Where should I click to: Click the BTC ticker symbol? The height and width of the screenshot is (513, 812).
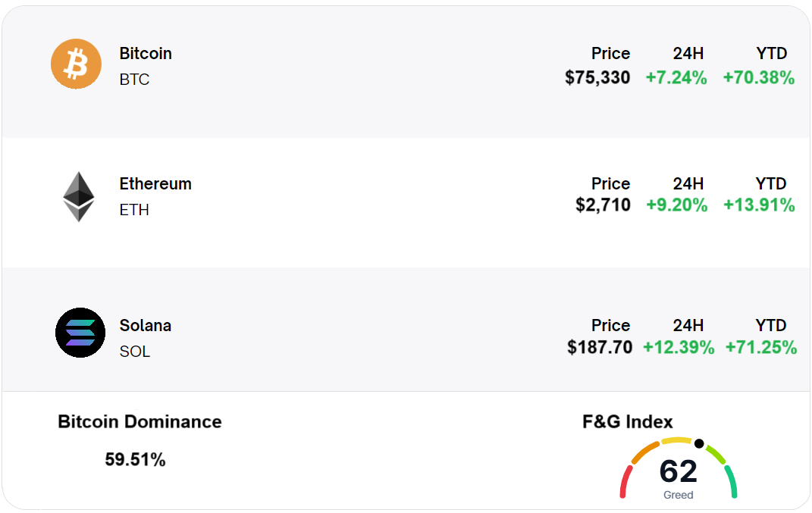134,80
